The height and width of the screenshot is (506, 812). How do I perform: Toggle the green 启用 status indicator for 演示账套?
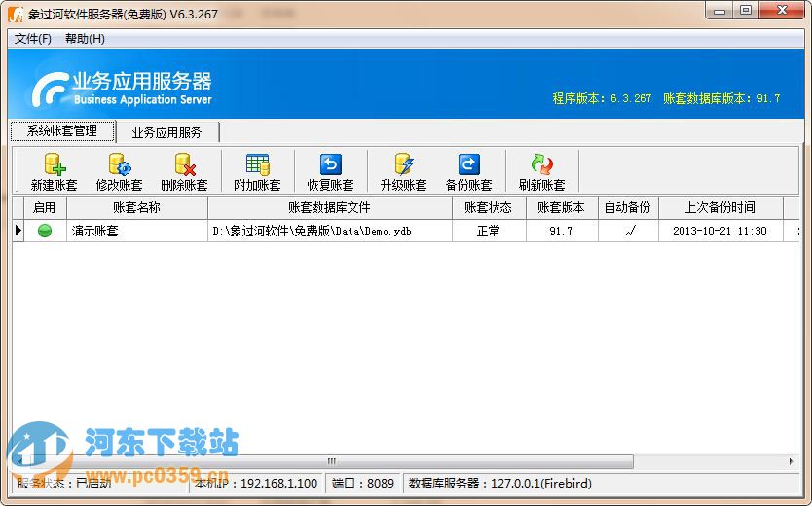(45, 231)
